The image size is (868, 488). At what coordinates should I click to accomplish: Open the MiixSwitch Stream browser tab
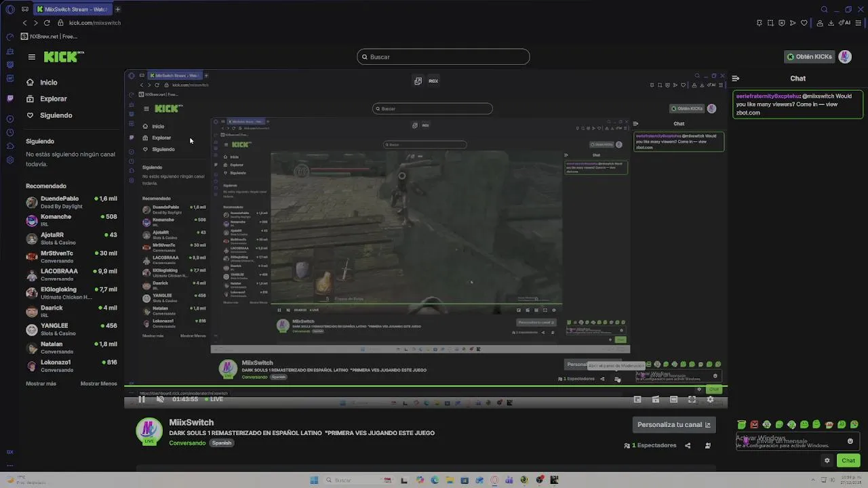point(72,9)
